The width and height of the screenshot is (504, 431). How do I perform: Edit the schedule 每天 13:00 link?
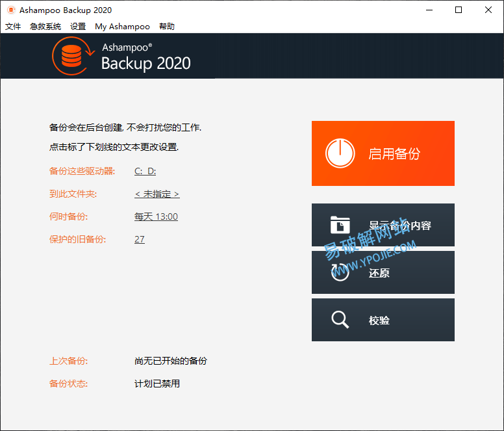coord(156,216)
